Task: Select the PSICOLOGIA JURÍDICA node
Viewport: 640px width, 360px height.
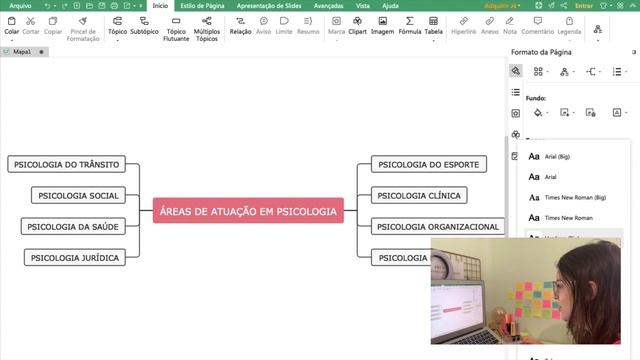Action: pos(75,258)
